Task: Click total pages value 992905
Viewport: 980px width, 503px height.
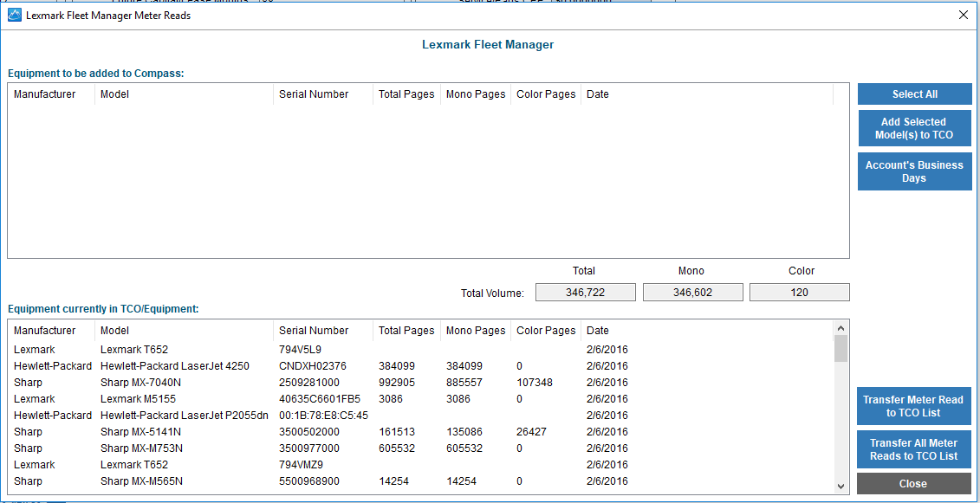Action: [397, 383]
